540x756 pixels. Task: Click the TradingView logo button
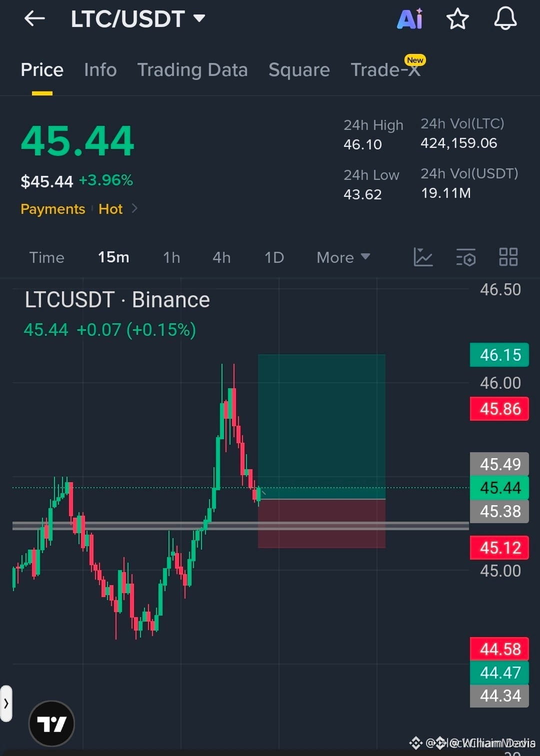51,724
